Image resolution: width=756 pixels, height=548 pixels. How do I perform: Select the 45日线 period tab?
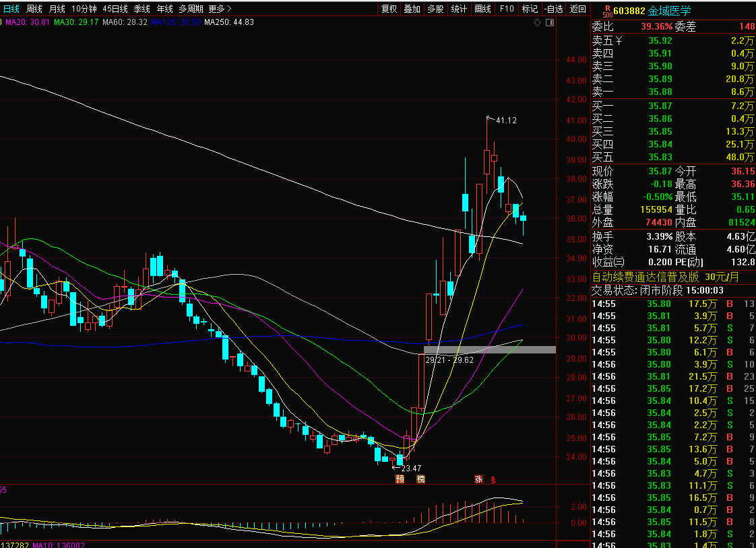[x=115, y=9]
